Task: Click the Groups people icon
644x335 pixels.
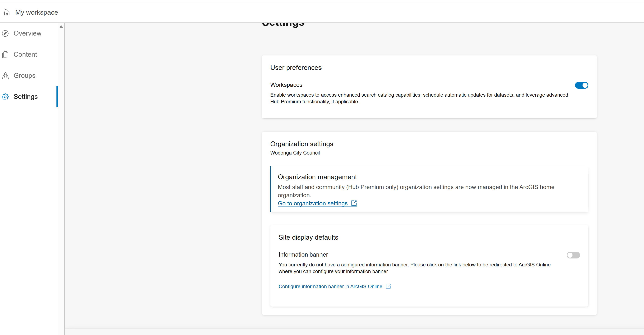Action: (x=5, y=75)
